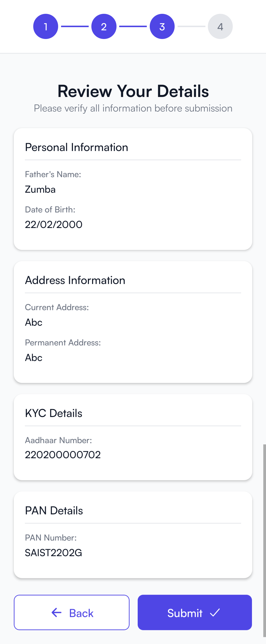Click the date of birth 22/02/2000
The image size is (266, 644).
(53, 225)
